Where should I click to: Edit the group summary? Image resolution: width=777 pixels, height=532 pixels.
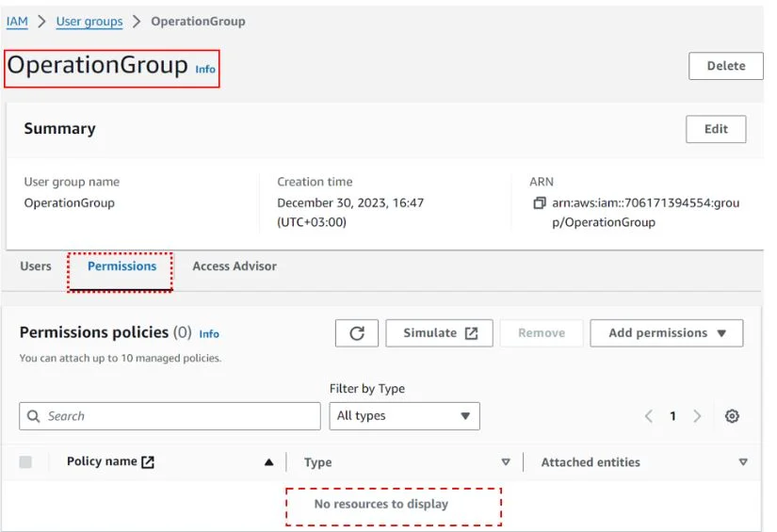coord(716,129)
